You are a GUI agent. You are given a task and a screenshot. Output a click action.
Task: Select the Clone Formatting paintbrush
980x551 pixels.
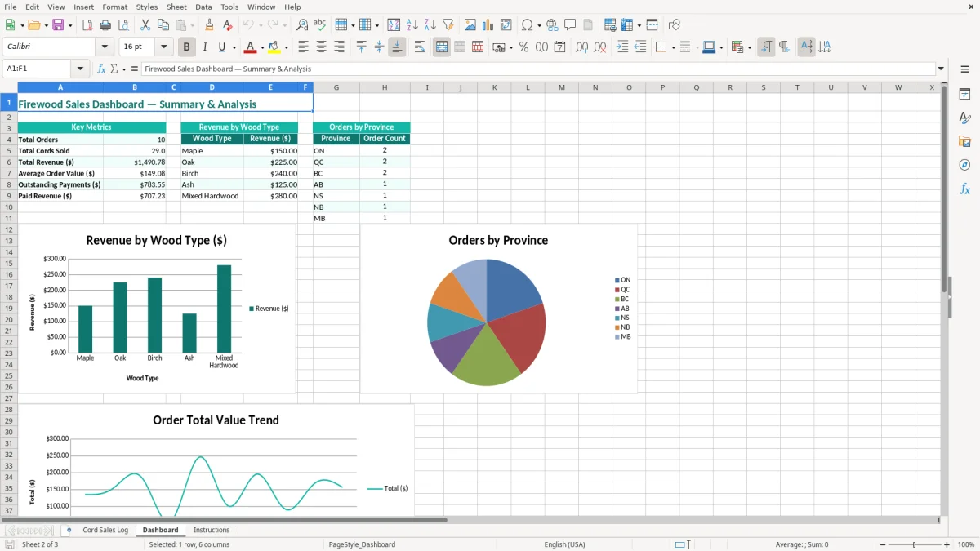pos(210,25)
